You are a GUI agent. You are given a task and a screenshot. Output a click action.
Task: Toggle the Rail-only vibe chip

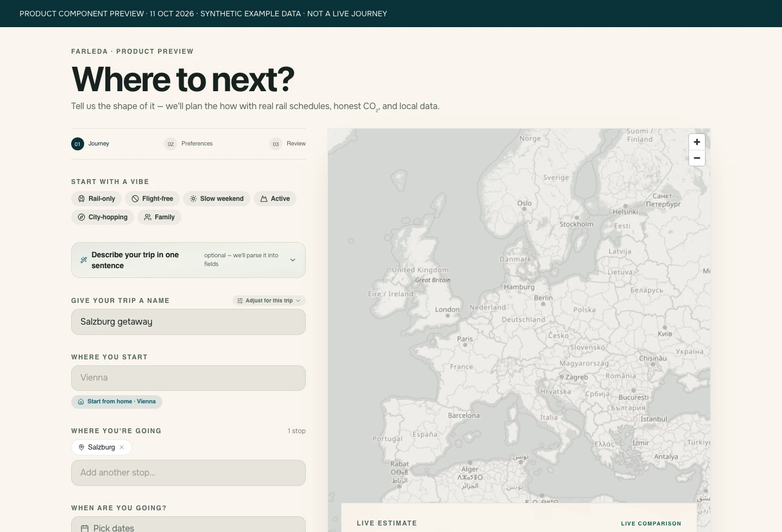pyautogui.click(x=97, y=199)
